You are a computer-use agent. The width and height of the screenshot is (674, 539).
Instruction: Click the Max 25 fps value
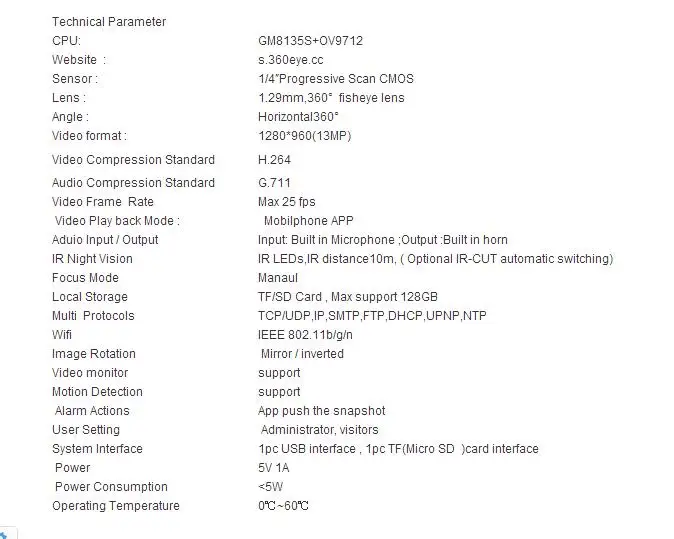click(286, 202)
